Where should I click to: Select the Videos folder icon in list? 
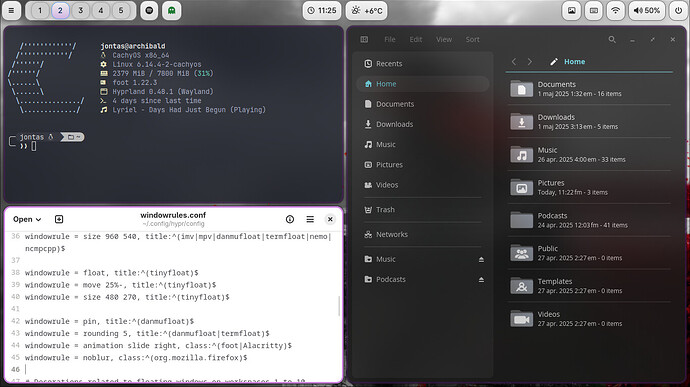[x=521, y=319]
